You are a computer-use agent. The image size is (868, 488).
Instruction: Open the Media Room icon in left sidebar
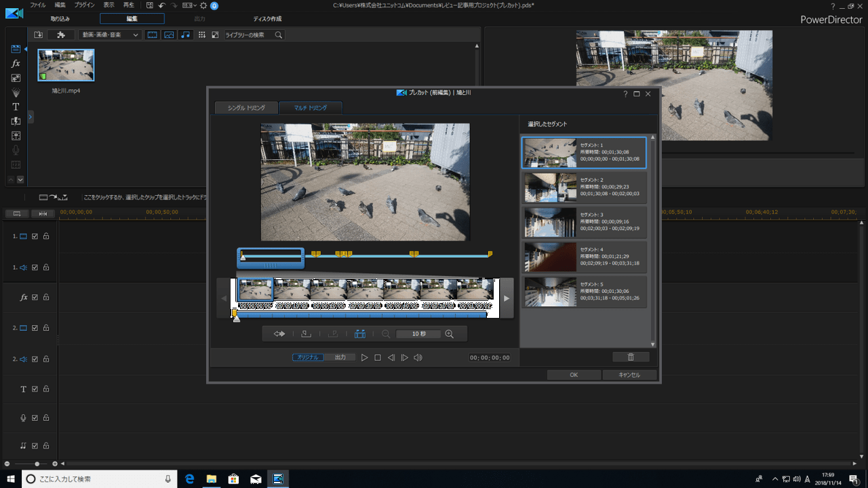point(16,49)
